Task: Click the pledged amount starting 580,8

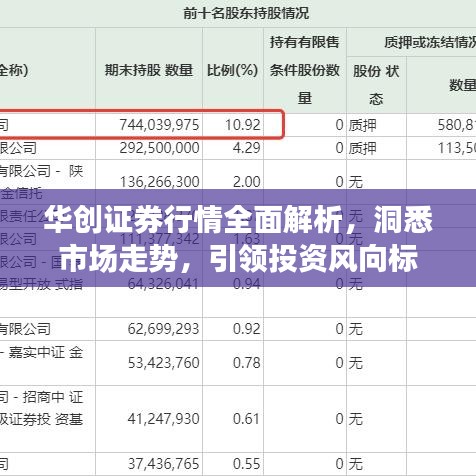Action: (457, 125)
